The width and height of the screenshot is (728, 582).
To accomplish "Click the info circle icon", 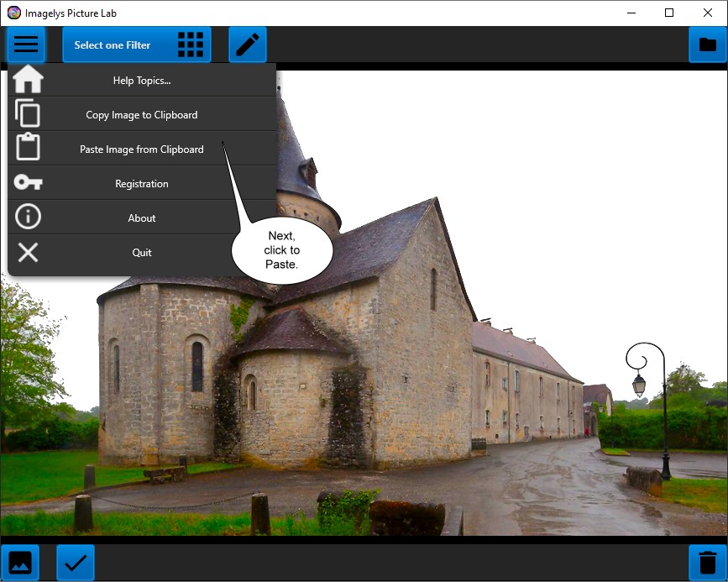I will [28, 217].
